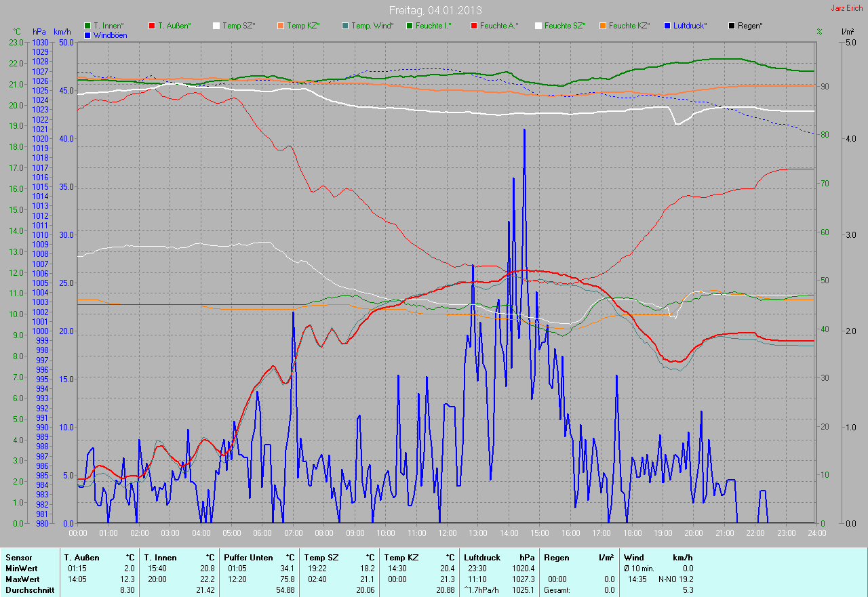Image resolution: width=868 pixels, height=597 pixels.
Task: Select the Luftdruck* legend label
Action: [690, 26]
